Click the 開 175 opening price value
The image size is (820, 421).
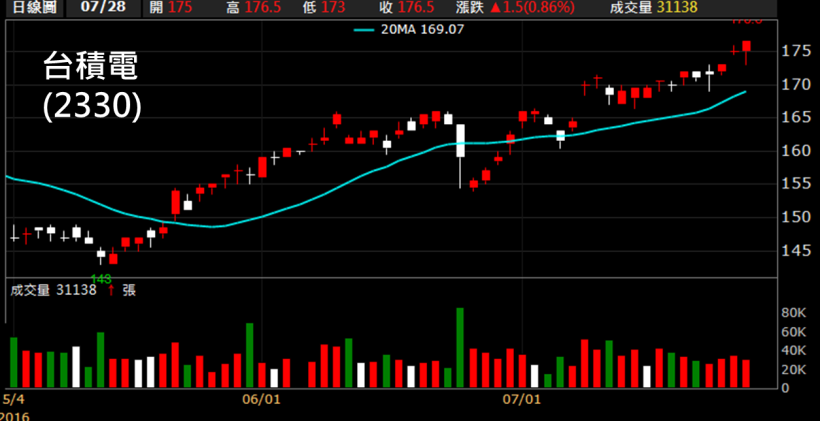coord(170,7)
